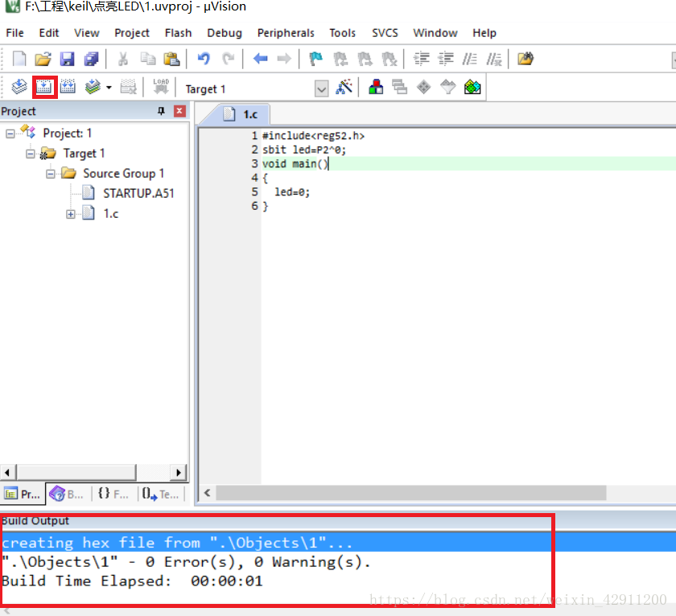Open the Target 1 selection dropdown
This screenshot has width=676, height=616.
tap(321, 89)
